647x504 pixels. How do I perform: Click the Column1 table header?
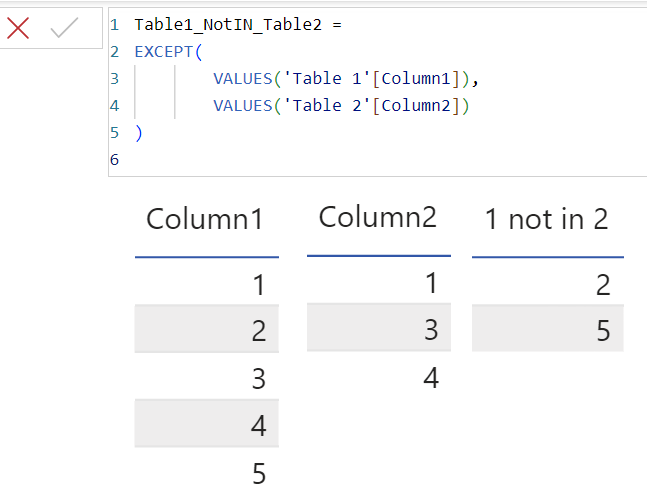(x=205, y=219)
